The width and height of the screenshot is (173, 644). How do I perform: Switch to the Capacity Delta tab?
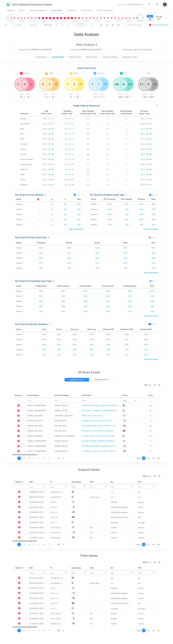[x=110, y=57]
